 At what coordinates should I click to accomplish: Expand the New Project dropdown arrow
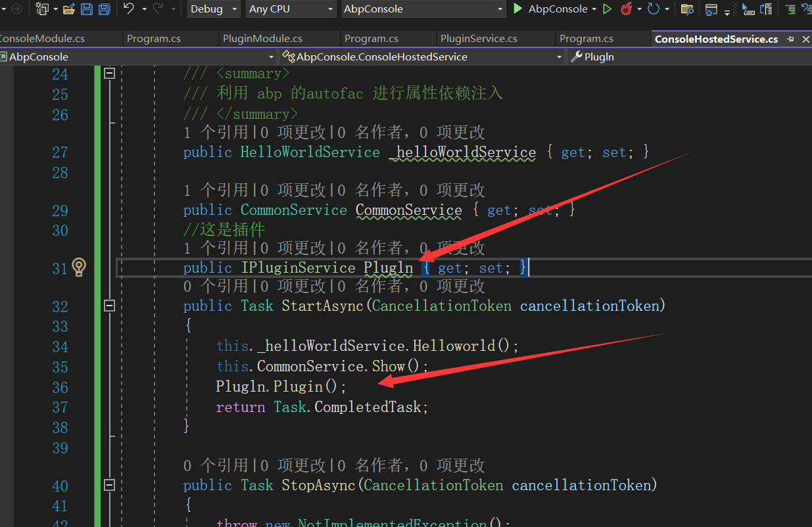[55, 9]
